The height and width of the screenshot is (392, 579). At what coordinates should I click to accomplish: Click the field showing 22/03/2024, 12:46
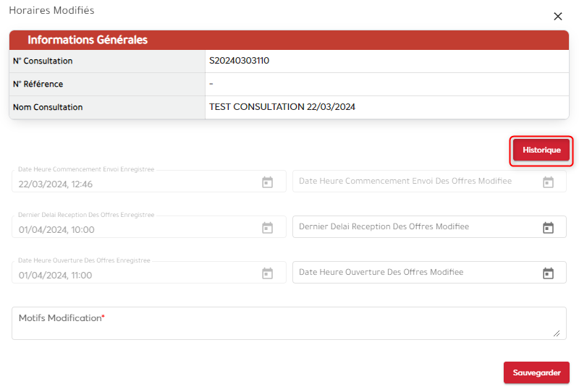point(130,184)
